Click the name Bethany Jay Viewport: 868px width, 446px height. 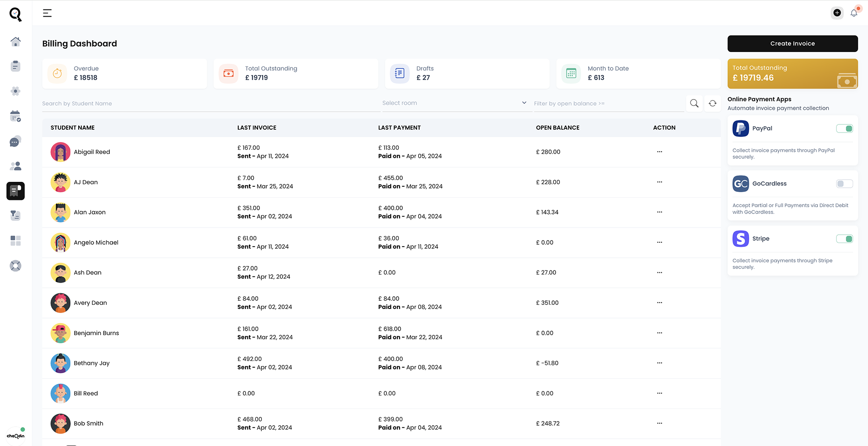pyautogui.click(x=92, y=363)
